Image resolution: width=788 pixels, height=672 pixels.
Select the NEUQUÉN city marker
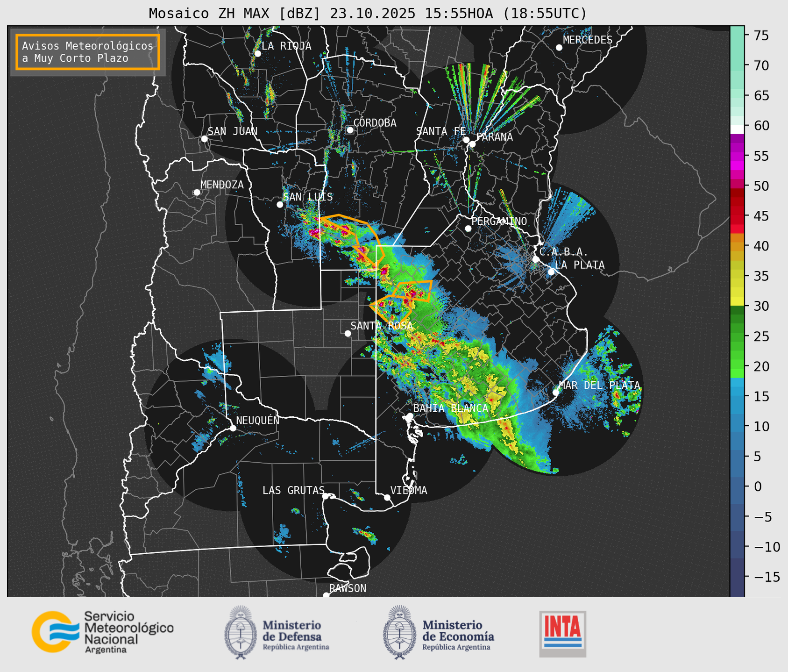(233, 428)
